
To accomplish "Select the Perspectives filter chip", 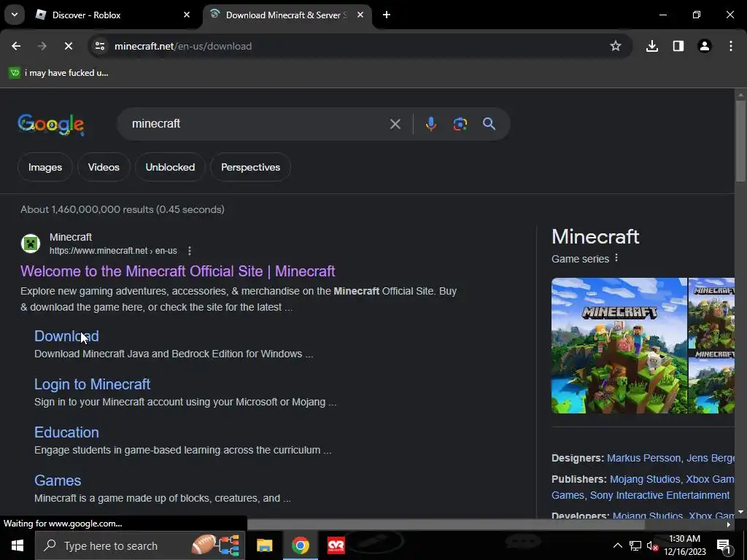I will click(x=250, y=167).
